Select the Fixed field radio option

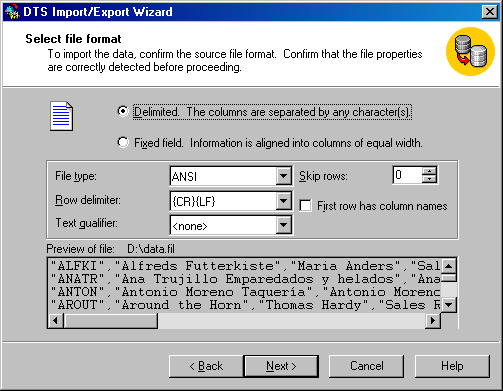(123, 143)
